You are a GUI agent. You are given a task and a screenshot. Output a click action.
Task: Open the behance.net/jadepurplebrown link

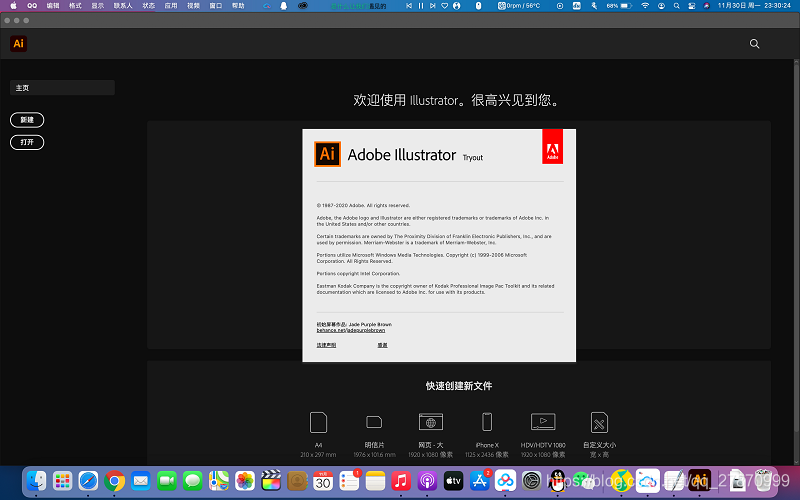pyautogui.click(x=351, y=331)
